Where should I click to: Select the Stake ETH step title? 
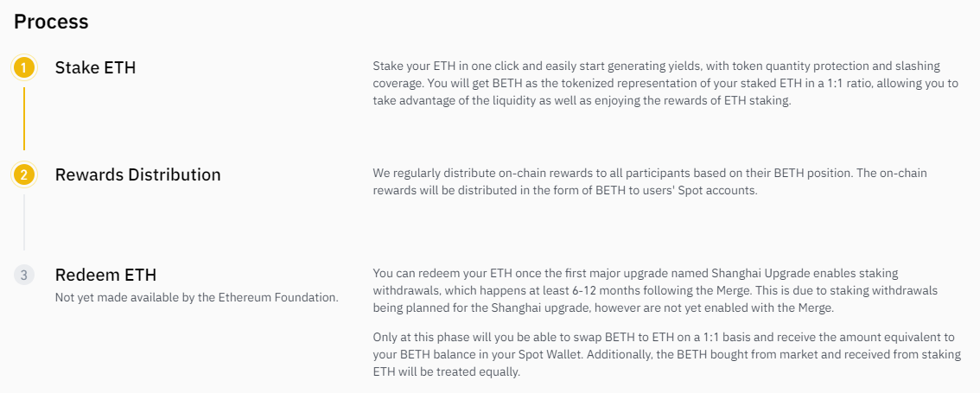95,67
